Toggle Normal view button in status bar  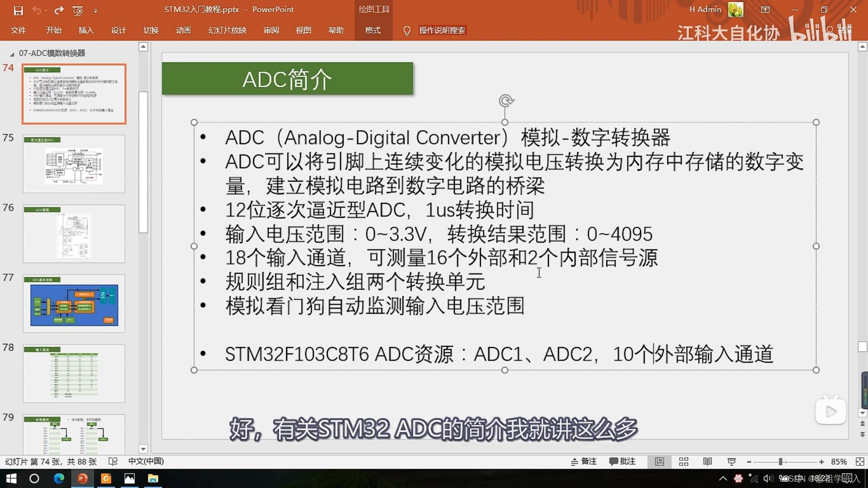pos(660,461)
